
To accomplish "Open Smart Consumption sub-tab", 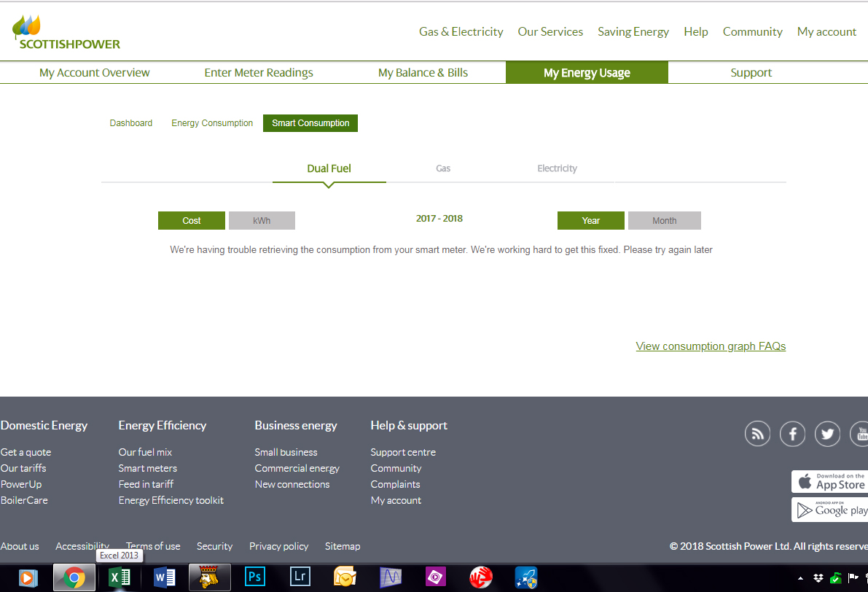I will point(310,123).
